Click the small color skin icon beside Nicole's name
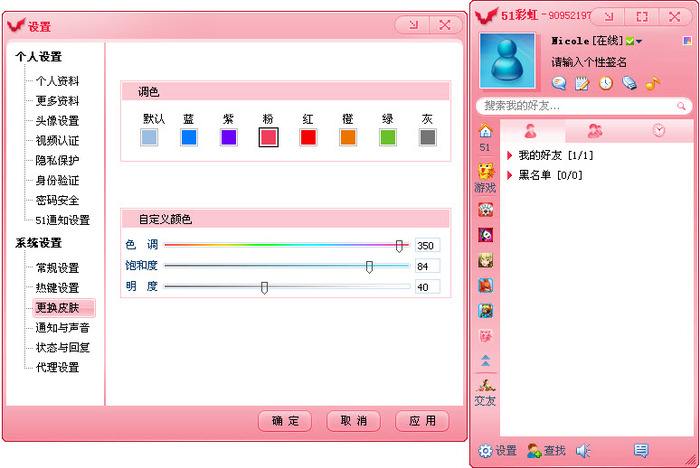 [x=687, y=41]
